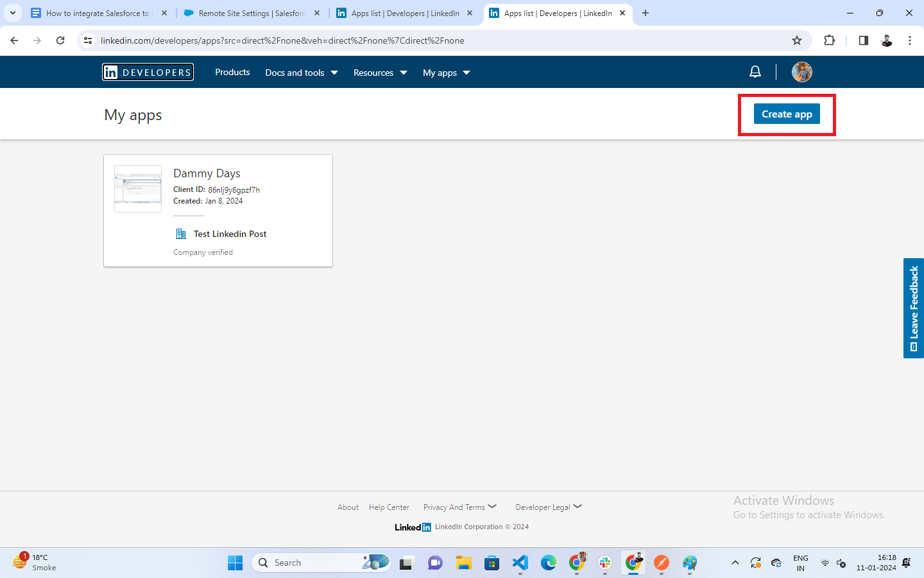Close the Remote Site Settings tab

tap(317, 13)
